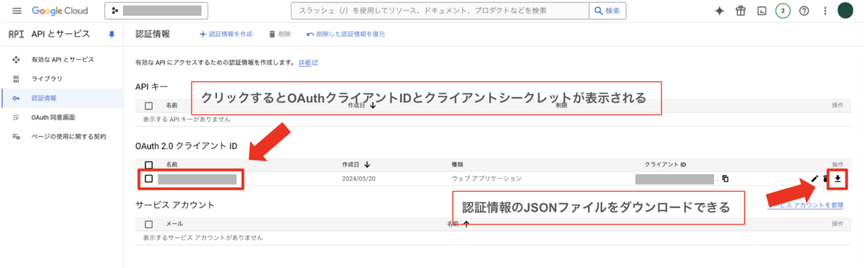
Task: Edit the OAuth client with pencil icon
Action: [815, 178]
